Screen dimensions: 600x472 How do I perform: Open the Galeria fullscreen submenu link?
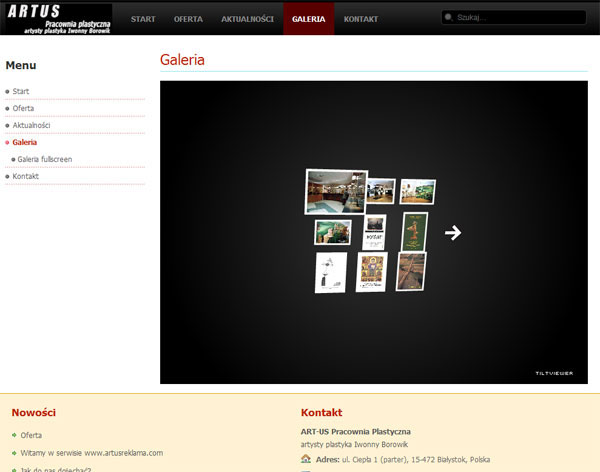pos(44,159)
